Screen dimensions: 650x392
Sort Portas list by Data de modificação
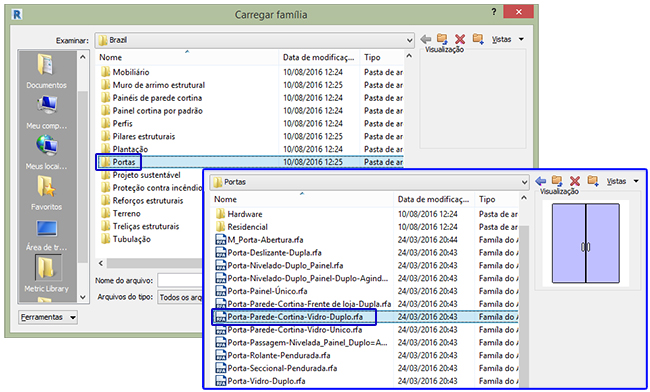434,199
